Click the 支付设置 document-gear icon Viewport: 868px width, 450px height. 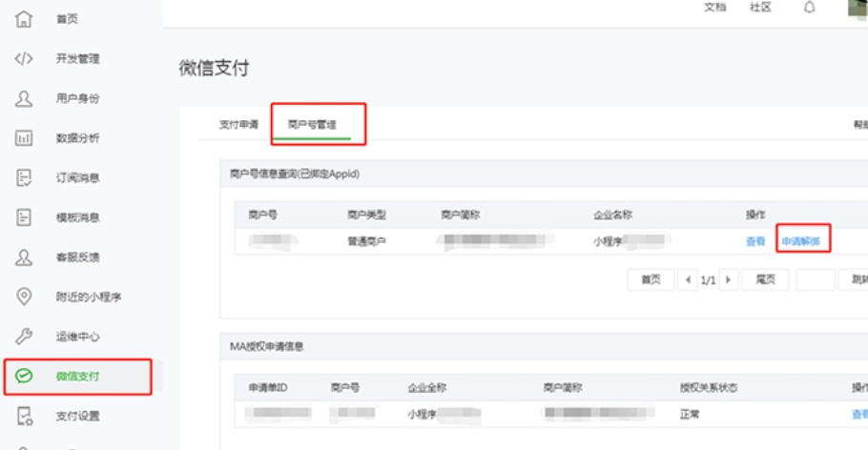click(24, 417)
